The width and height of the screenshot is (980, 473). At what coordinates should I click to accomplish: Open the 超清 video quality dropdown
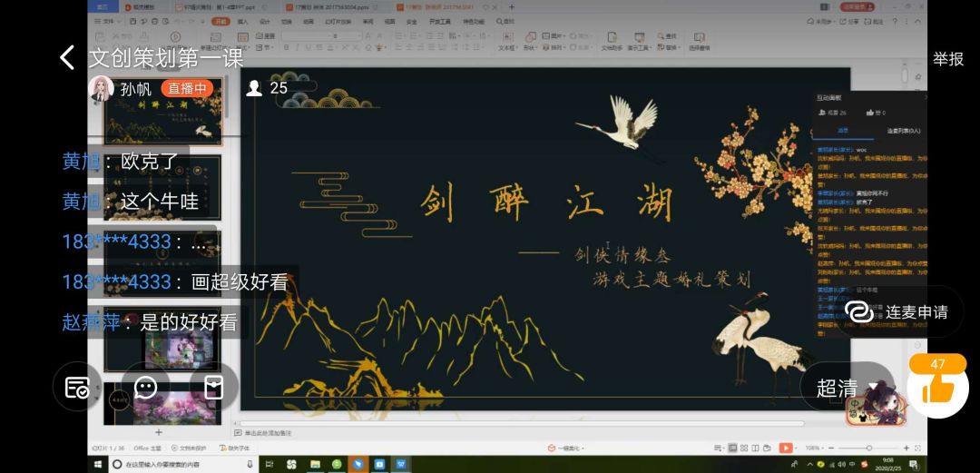tap(847, 389)
